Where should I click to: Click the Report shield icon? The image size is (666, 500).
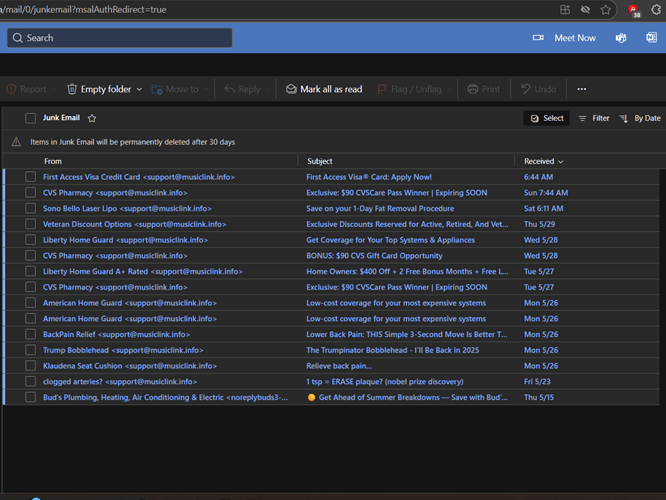(x=11, y=89)
